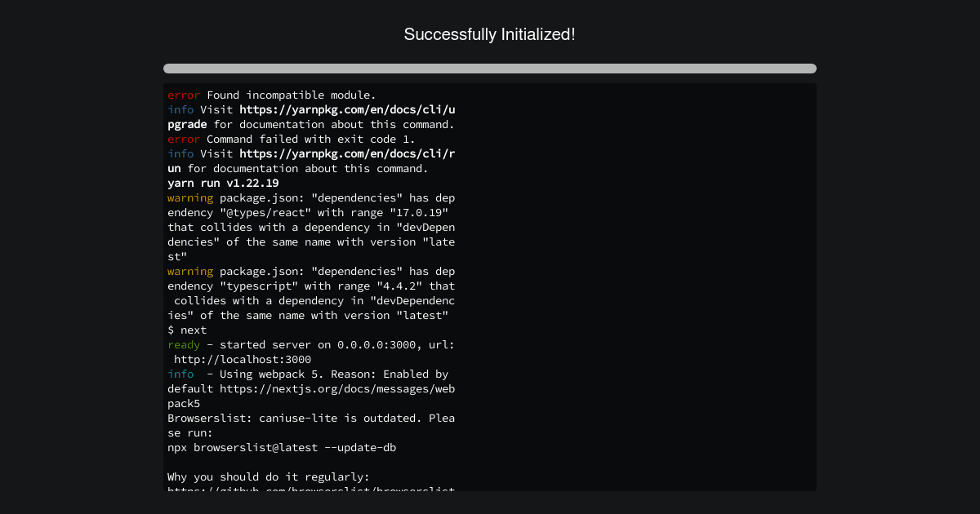
Task: Click the "Found incompatible module." message
Action: coord(292,95)
